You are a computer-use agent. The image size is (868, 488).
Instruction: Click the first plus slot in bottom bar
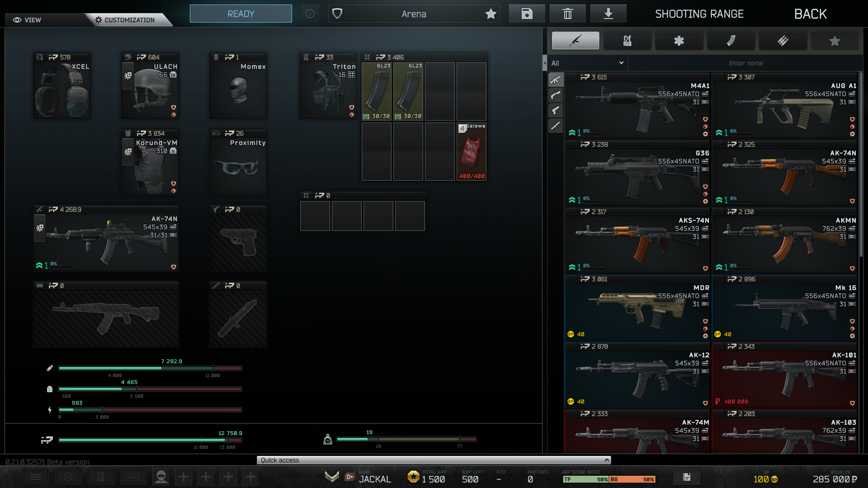click(184, 477)
